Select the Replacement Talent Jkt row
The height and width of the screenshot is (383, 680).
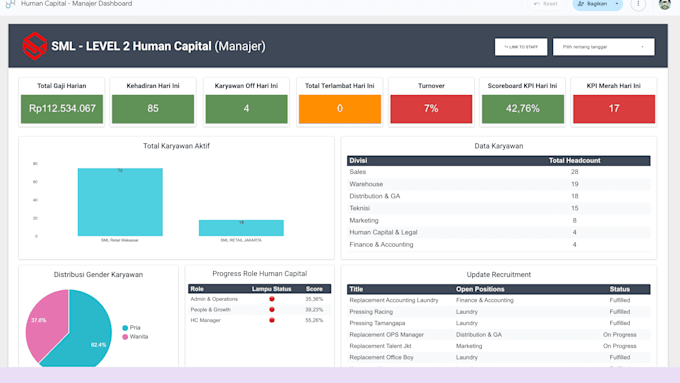(x=499, y=346)
